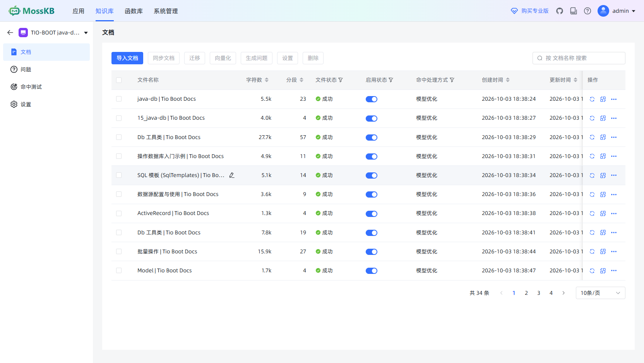
Task: Open the 10条/页 page size selector
Action: (x=600, y=293)
